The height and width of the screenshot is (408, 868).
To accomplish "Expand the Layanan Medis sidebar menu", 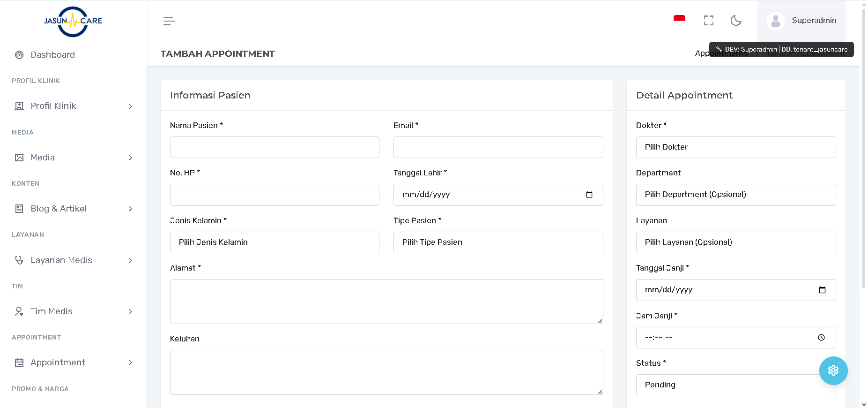I will (74, 260).
